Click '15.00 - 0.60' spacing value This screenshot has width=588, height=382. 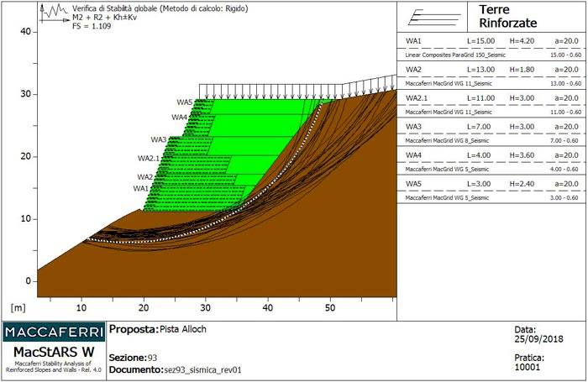tap(565, 55)
